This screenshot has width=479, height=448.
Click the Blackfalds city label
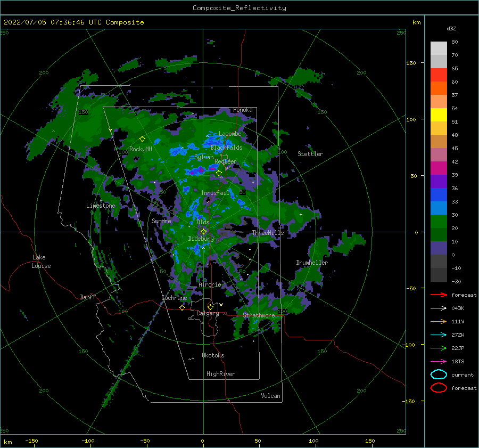coord(226,148)
